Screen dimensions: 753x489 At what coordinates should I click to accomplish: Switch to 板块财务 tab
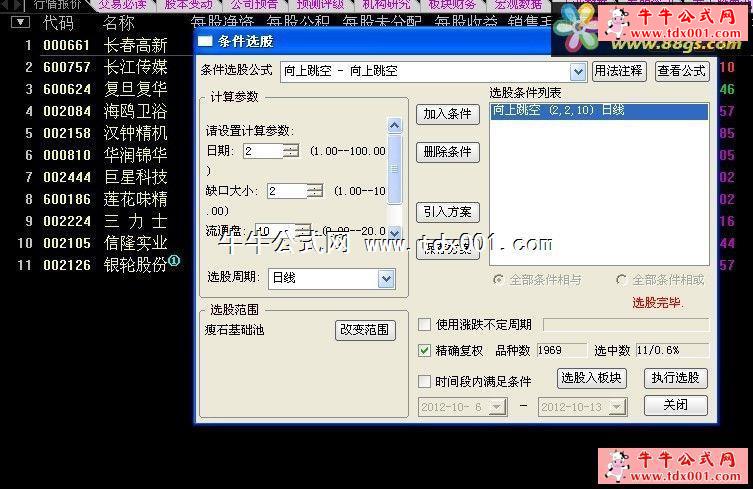[x=452, y=5]
